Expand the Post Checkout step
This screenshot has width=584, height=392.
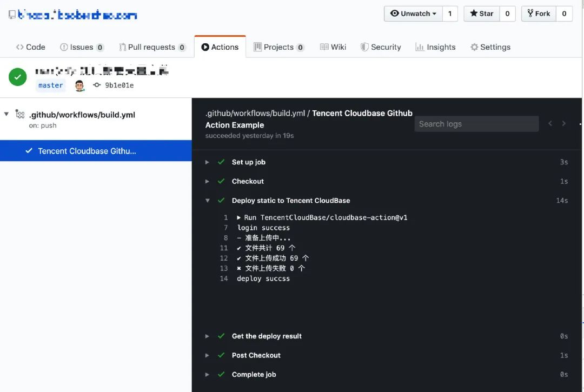tap(207, 356)
